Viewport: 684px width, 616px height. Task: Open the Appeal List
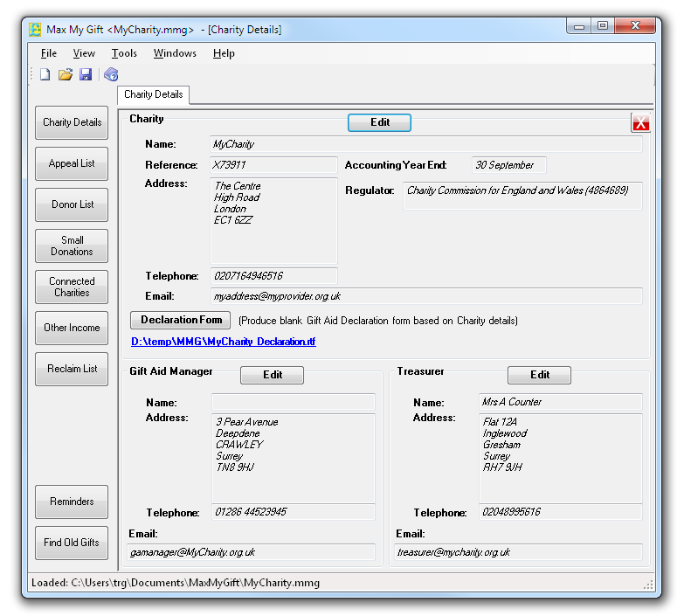pos(72,163)
